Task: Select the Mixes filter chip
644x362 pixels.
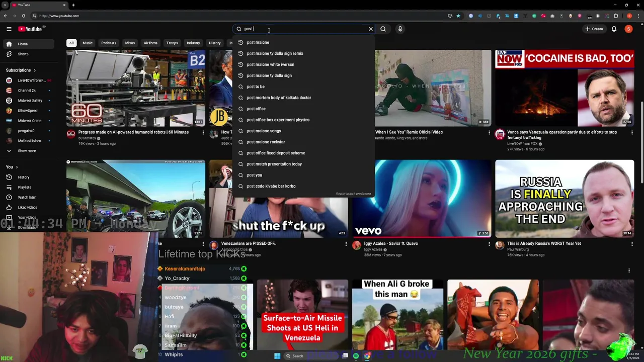Action: coord(130,43)
